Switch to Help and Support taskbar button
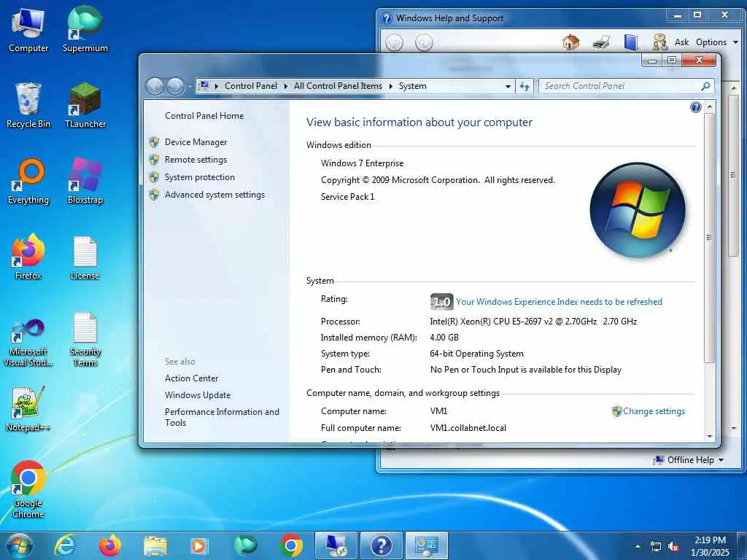 pyautogui.click(x=382, y=545)
